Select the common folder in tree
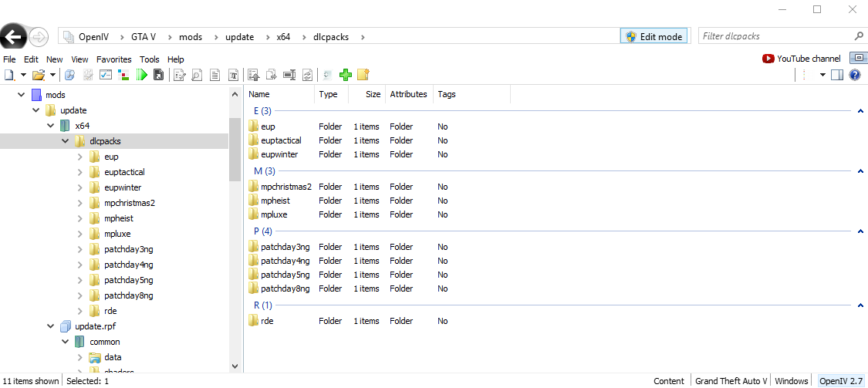868x388 pixels. click(x=105, y=342)
